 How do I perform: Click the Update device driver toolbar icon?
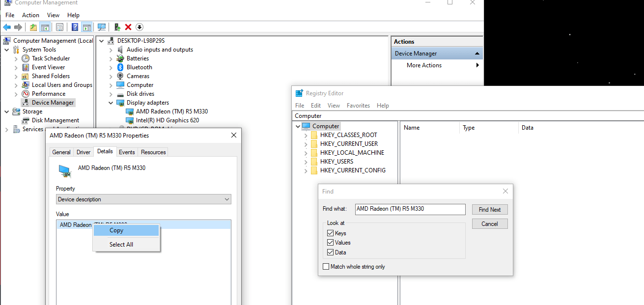click(x=117, y=27)
